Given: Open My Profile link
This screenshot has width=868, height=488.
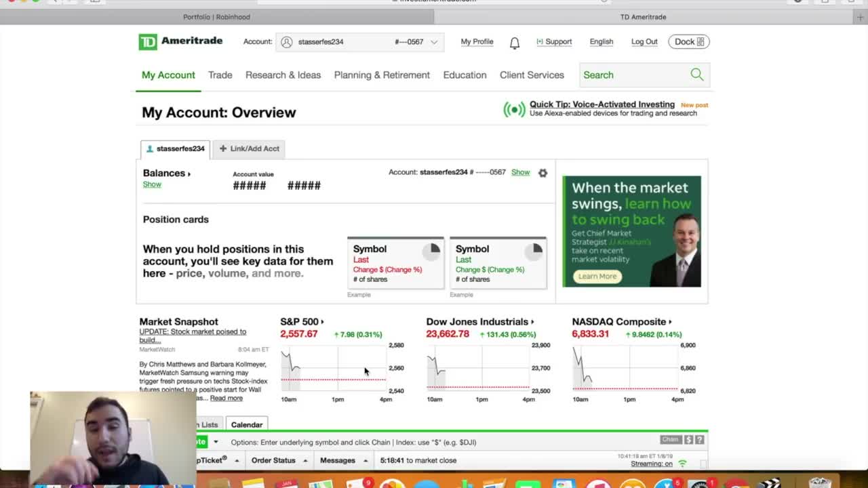Looking at the screenshot, I should click(x=477, y=42).
